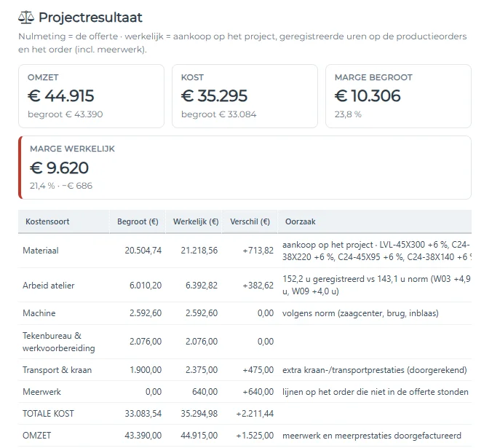The width and height of the screenshot is (484, 448).
Task: Click the +640,00 difference for Meerwerk
Action: pos(258,392)
